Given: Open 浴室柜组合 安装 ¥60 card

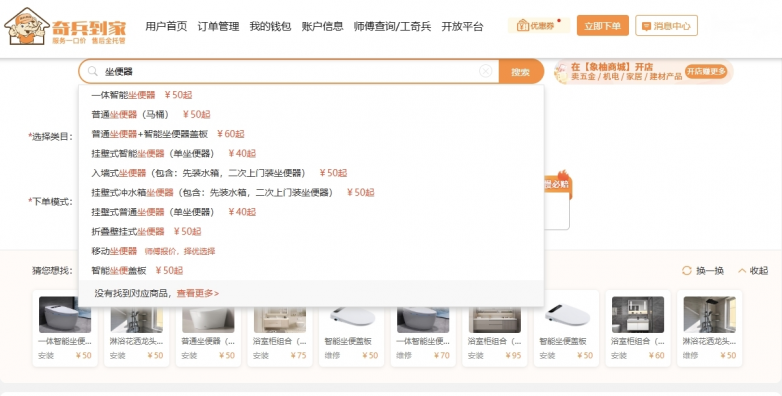Looking at the screenshot, I should (638, 328).
